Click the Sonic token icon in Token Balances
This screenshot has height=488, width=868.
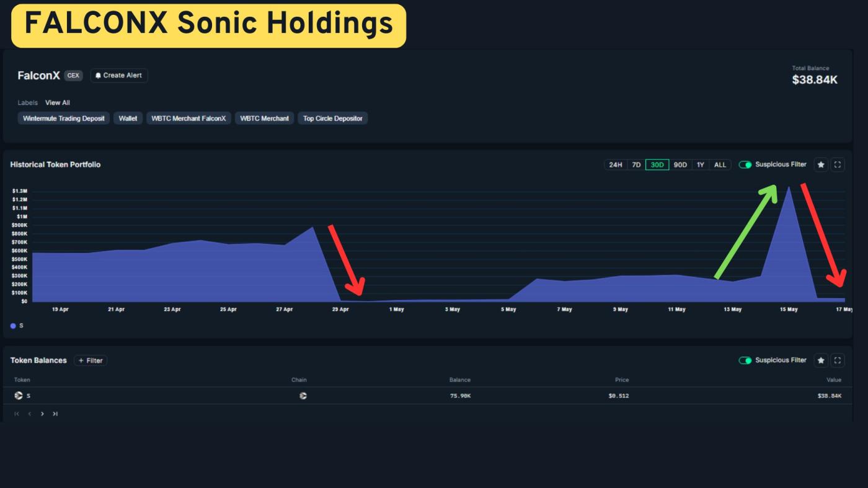18,395
